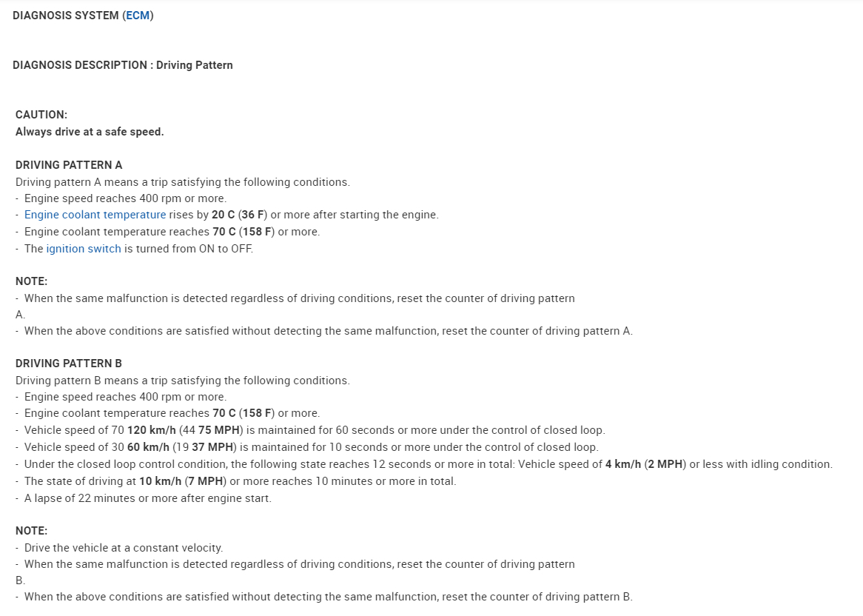Open the ECM link in the title
Image resolution: width=863 pixels, height=616 pixels.
138,16
